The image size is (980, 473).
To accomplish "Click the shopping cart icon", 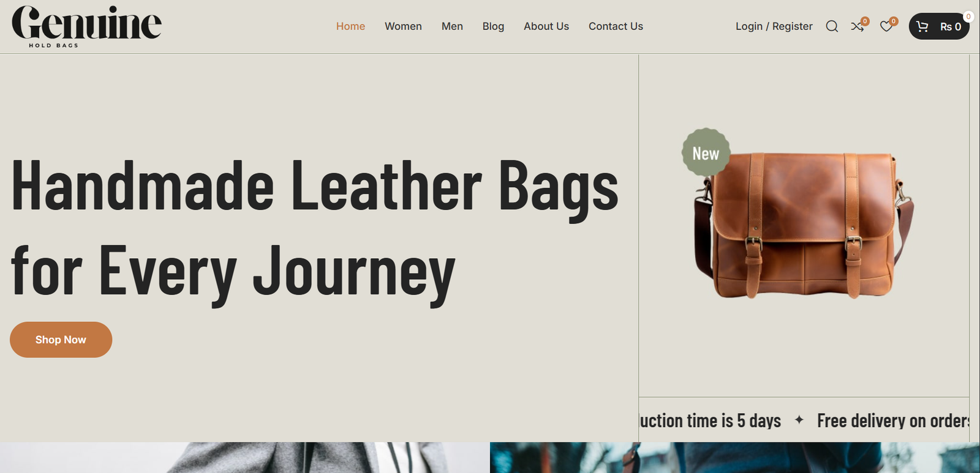I will click(922, 26).
